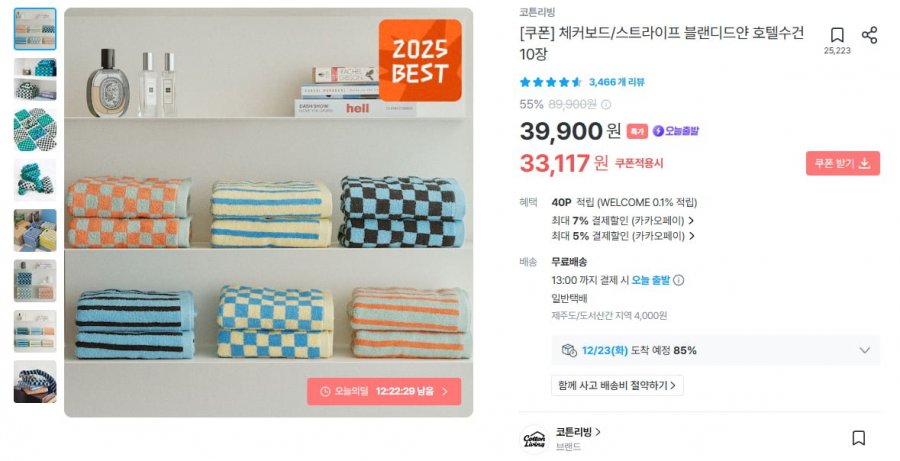This screenshot has height=461, width=900.
Task: Go to 코튼리빙 brand page link
Action: pyautogui.click(x=578, y=432)
